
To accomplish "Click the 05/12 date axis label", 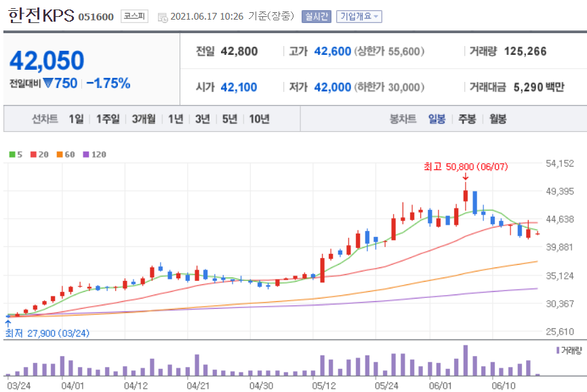I will [324, 385].
